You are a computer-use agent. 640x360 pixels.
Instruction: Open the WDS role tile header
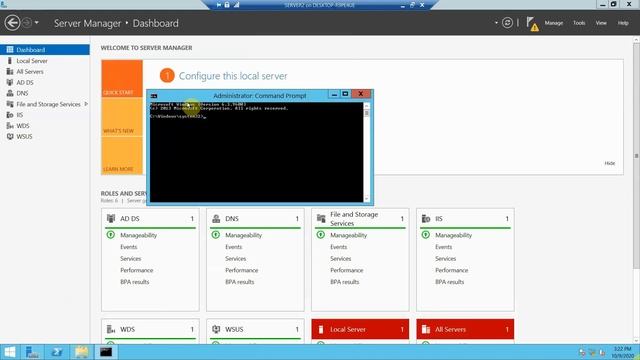tap(150, 329)
